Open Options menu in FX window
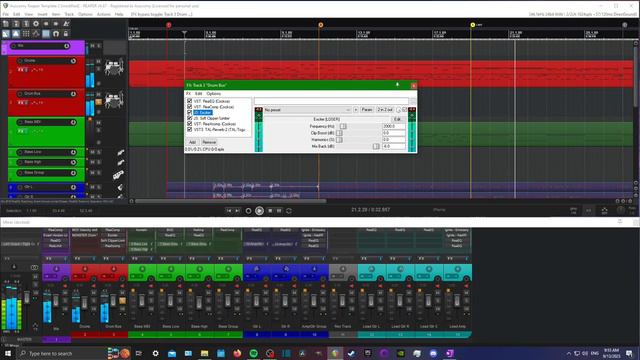 (x=213, y=93)
